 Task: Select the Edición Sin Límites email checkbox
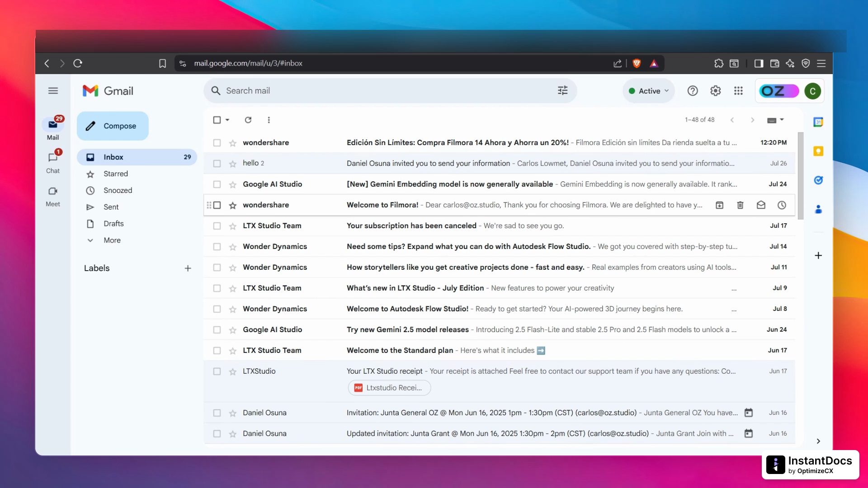click(217, 143)
